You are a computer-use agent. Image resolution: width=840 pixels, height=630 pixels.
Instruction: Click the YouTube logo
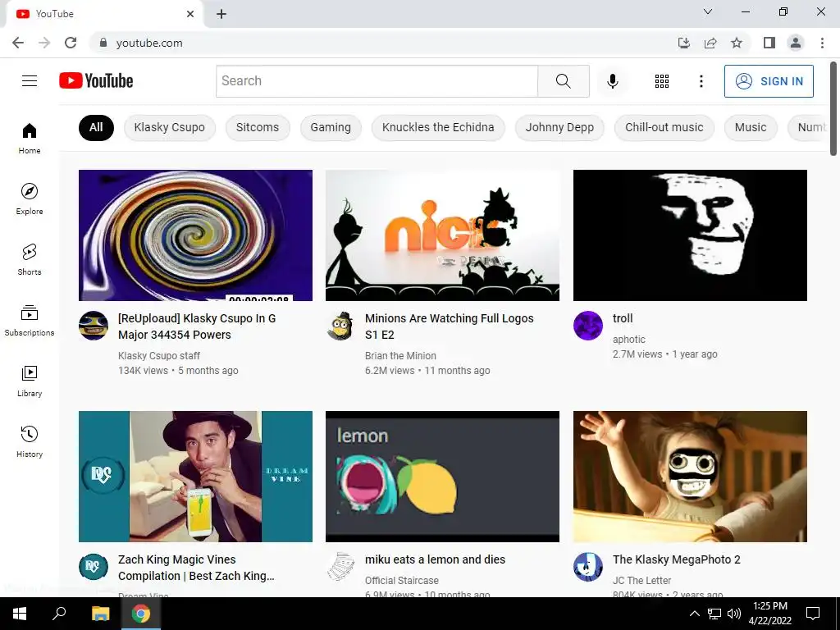97,81
